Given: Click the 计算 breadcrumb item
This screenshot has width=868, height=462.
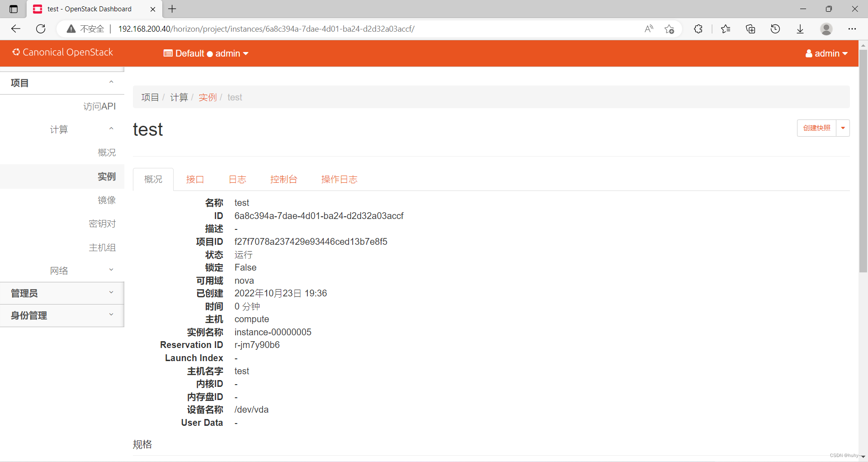Looking at the screenshot, I should [179, 97].
